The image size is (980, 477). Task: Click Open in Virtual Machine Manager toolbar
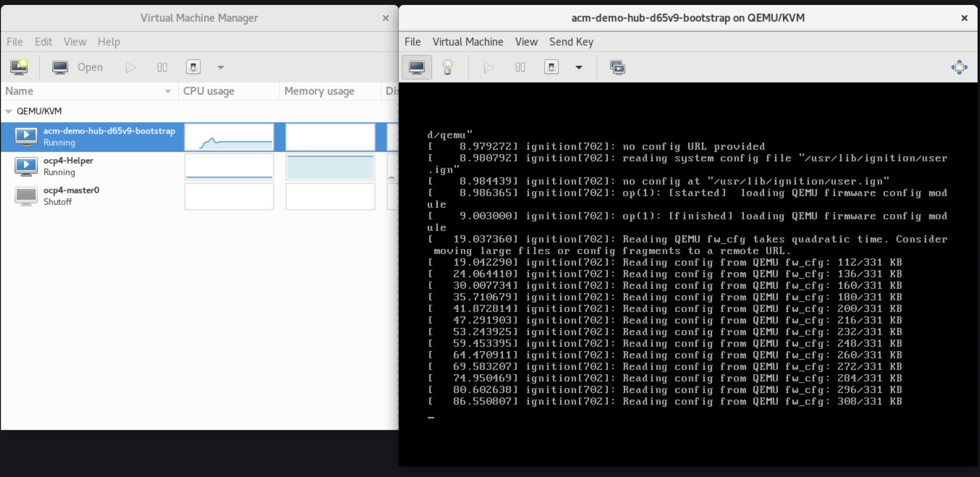[x=77, y=67]
